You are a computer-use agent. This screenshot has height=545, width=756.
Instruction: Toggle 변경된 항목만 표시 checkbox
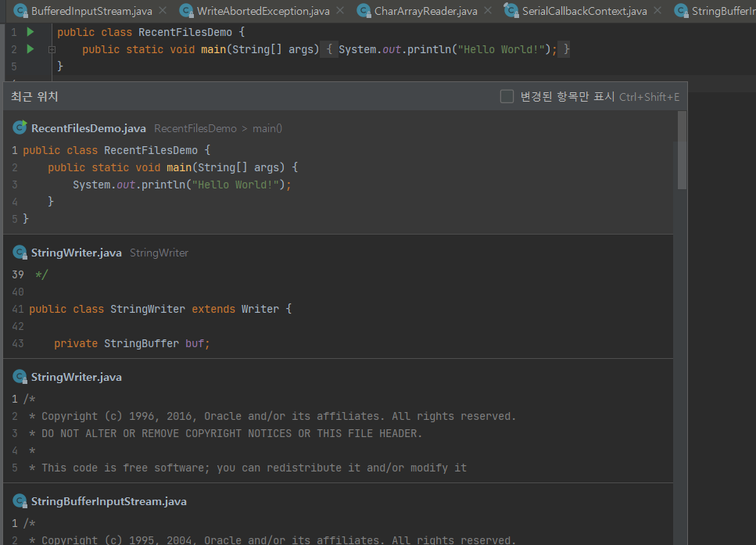(507, 96)
